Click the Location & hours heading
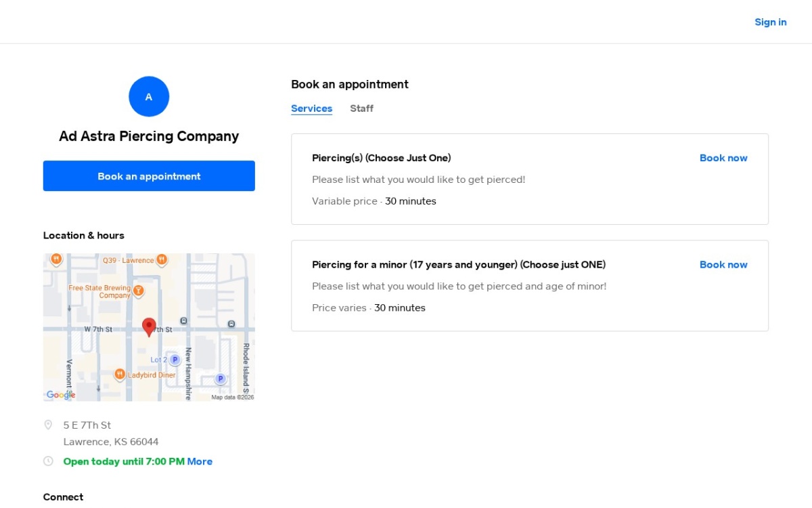Image resolution: width=812 pixels, height=508 pixels. pyautogui.click(x=84, y=236)
